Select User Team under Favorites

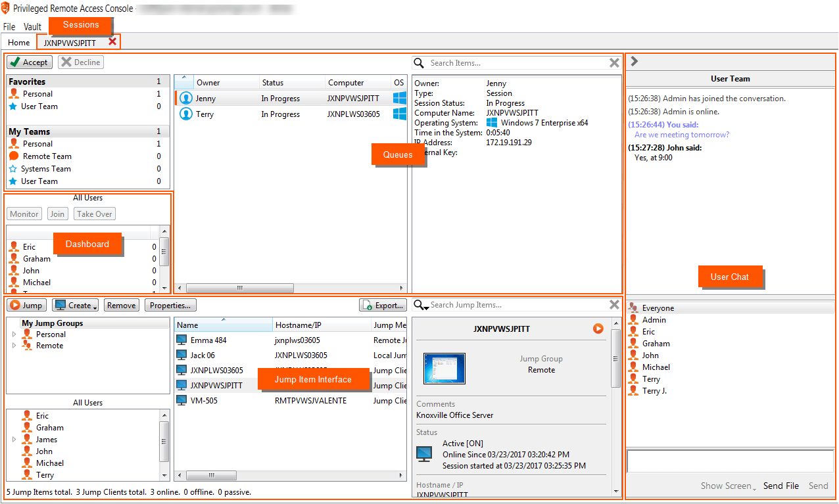(x=87, y=106)
